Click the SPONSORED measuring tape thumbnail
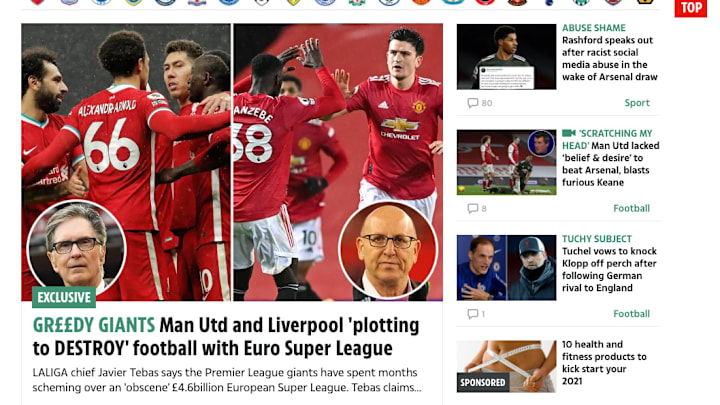The image size is (720, 405). 506,366
